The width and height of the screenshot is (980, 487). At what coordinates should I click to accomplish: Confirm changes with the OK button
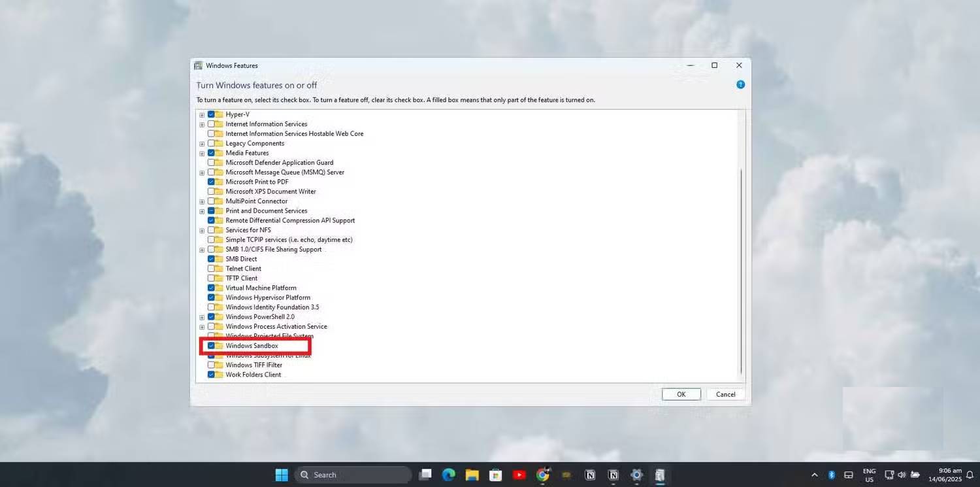pyautogui.click(x=681, y=394)
